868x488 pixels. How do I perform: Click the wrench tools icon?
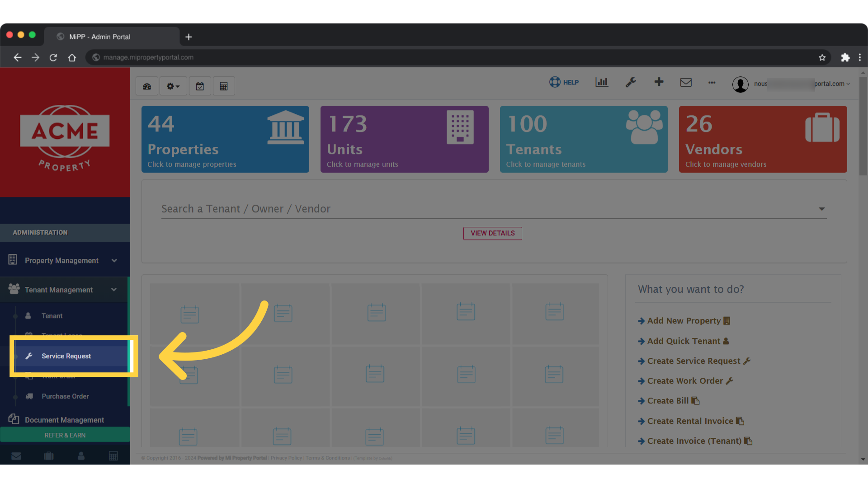coord(631,82)
